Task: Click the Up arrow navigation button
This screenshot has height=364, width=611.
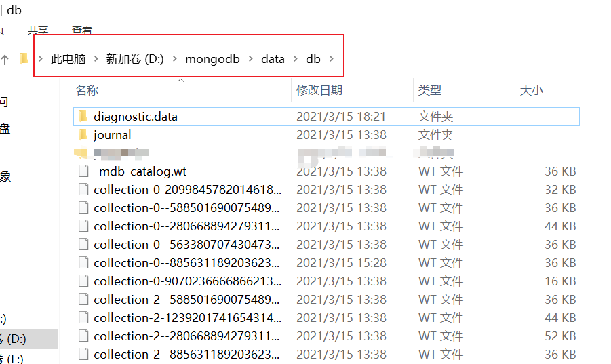Action: pos(5,60)
